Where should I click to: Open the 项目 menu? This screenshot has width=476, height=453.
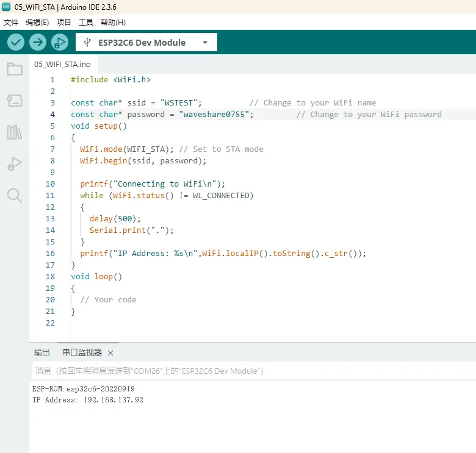[64, 22]
